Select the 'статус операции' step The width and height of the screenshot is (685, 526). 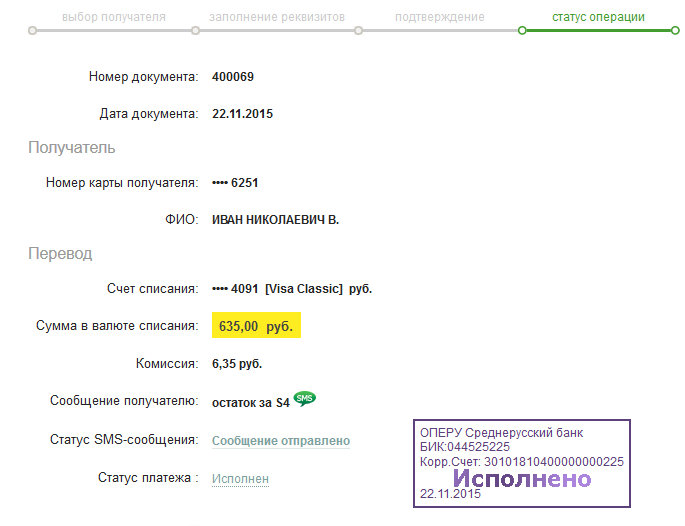[598, 17]
